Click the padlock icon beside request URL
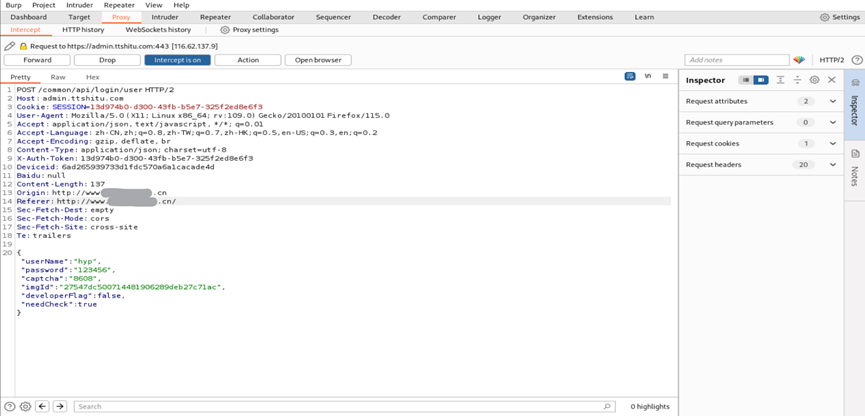The height and width of the screenshot is (416, 865). pos(23,46)
